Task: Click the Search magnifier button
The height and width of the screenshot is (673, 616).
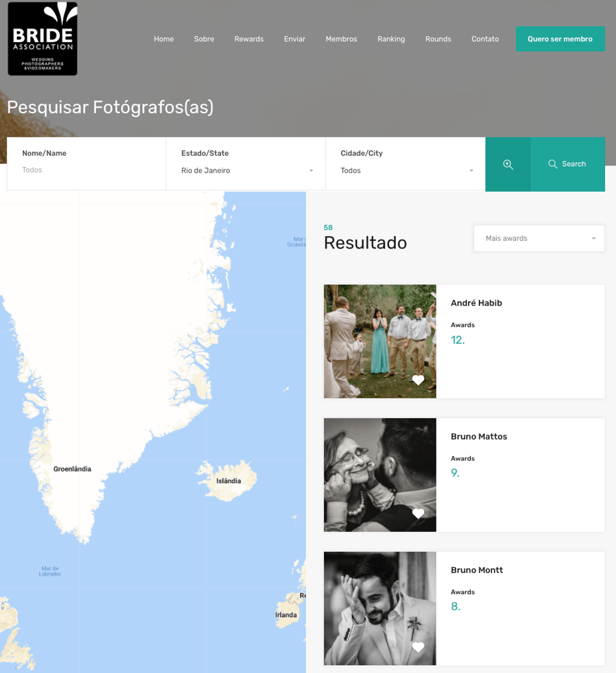Action: pos(567,164)
